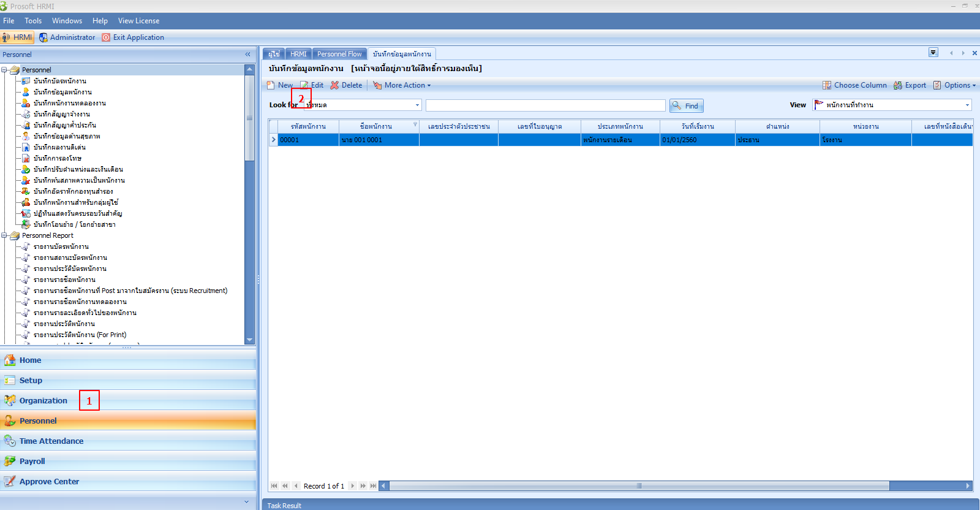Click the Delete record icon
This screenshot has height=510, width=980.
click(x=334, y=85)
